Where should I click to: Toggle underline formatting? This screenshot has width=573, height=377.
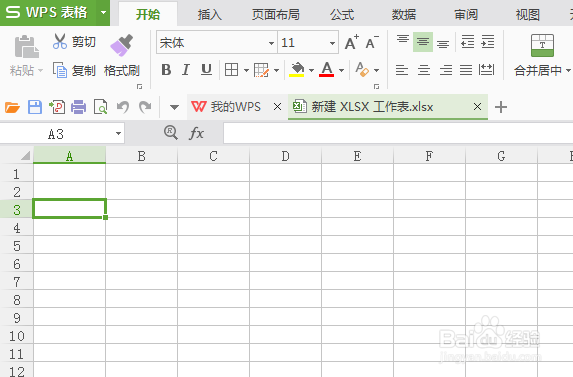coord(206,69)
